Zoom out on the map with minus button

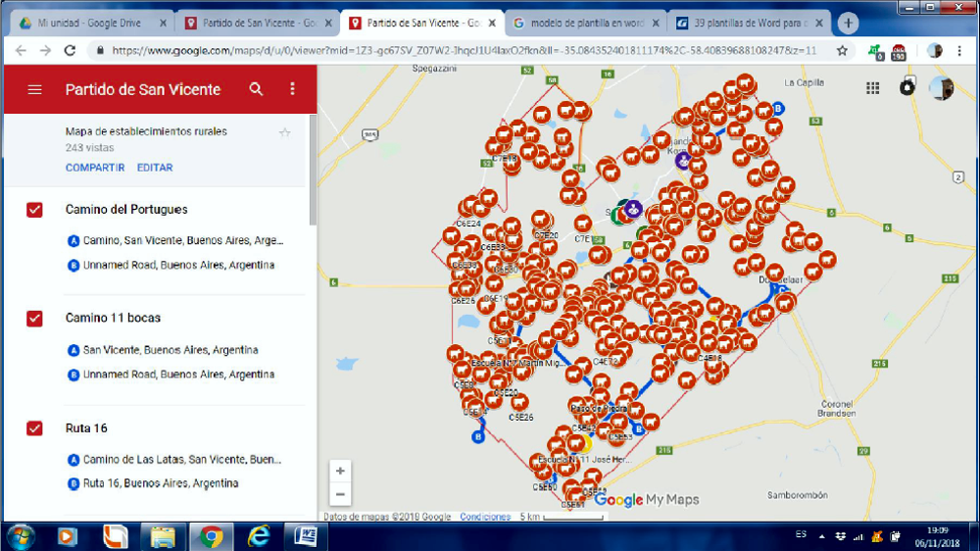pyautogui.click(x=340, y=494)
